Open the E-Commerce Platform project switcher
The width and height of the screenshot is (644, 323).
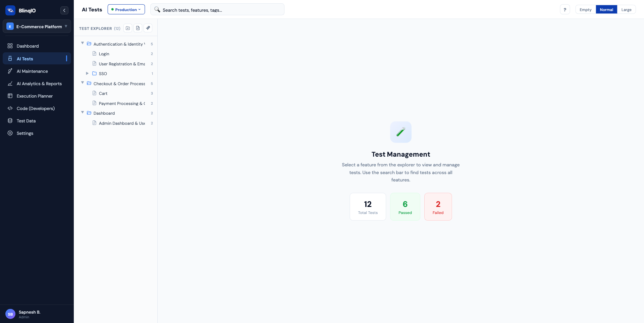[37, 26]
